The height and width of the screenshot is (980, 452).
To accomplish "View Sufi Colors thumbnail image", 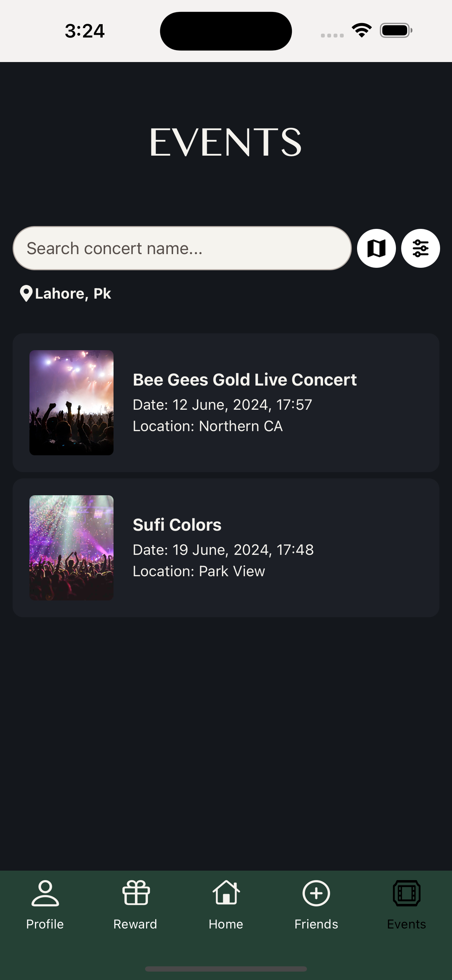I will 71,548.
